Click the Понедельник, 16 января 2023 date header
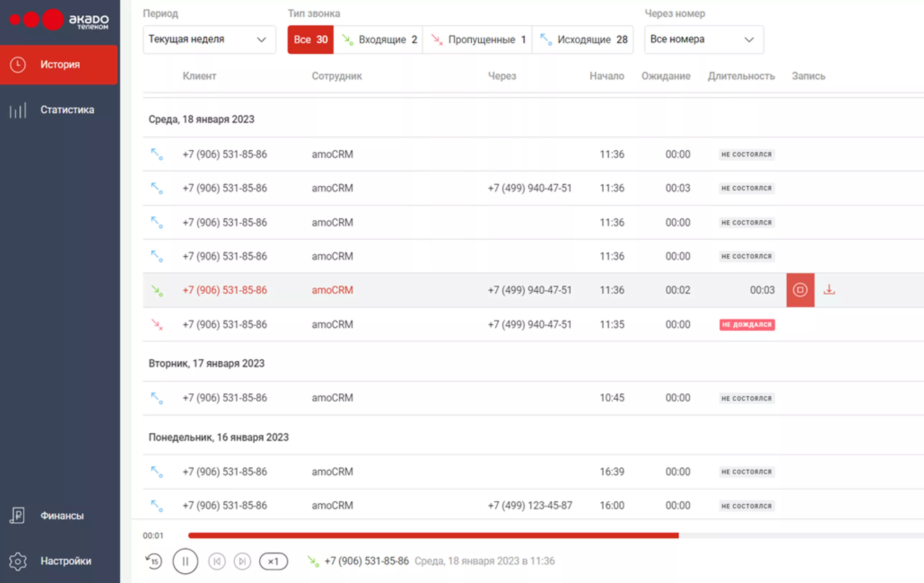Image resolution: width=924 pixels, height=583 pixels. tap(219, 437)
